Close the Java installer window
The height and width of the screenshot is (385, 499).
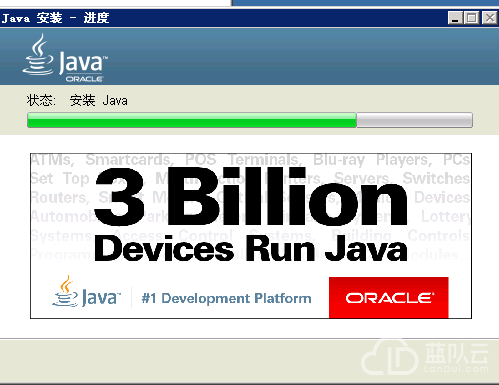point(490,18)
